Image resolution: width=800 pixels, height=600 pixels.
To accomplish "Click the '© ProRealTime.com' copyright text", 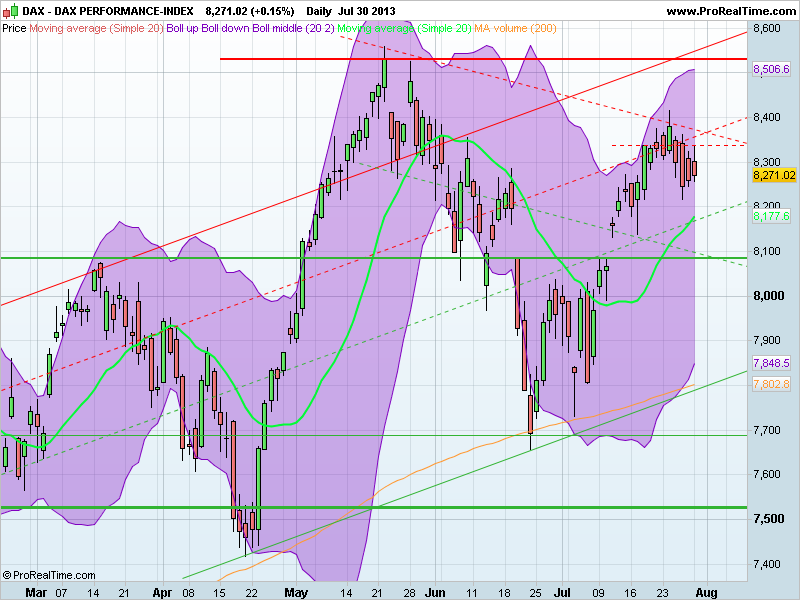I will click(x=49, y=576).
